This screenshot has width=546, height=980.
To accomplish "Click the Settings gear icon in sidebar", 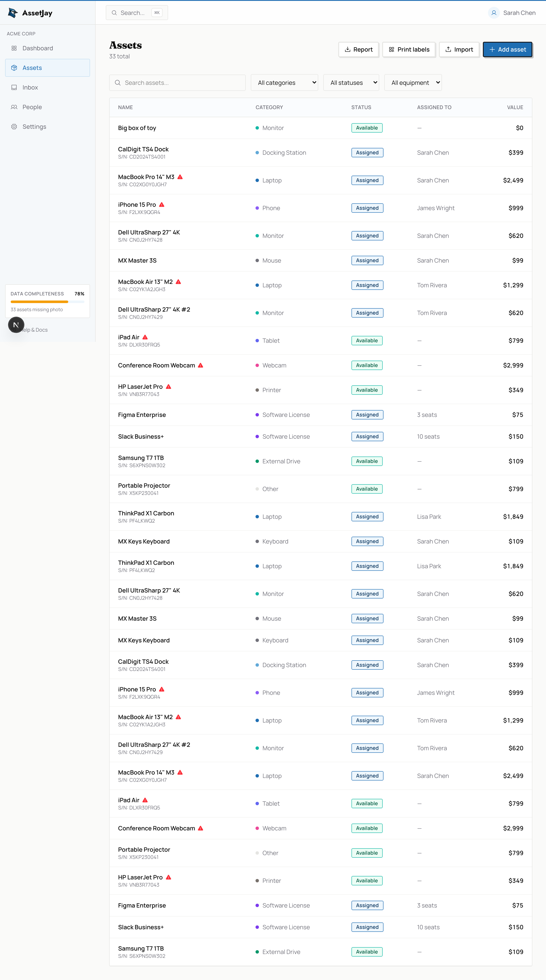I will (x=14, y=127).
